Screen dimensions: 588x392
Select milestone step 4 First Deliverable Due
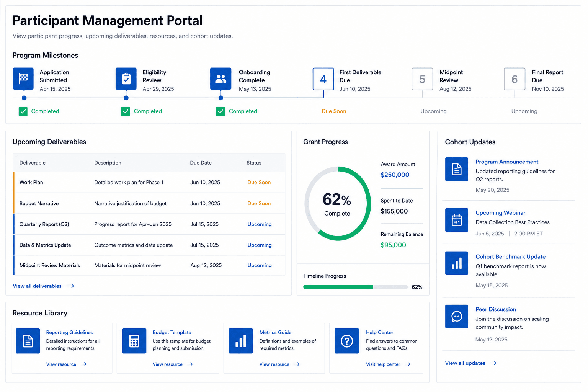[323, 79]
